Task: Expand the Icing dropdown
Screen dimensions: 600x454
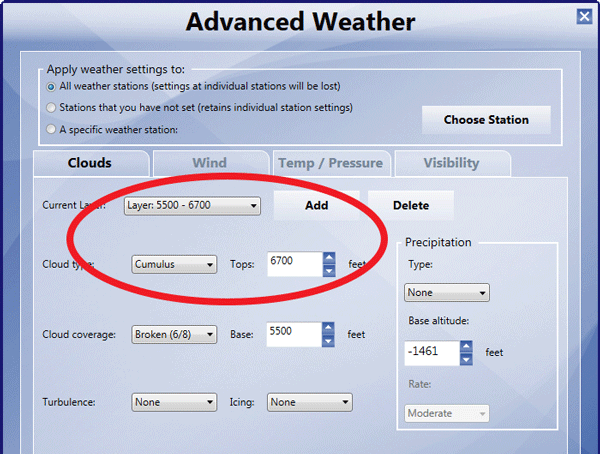Action: [x=310, y=402]
